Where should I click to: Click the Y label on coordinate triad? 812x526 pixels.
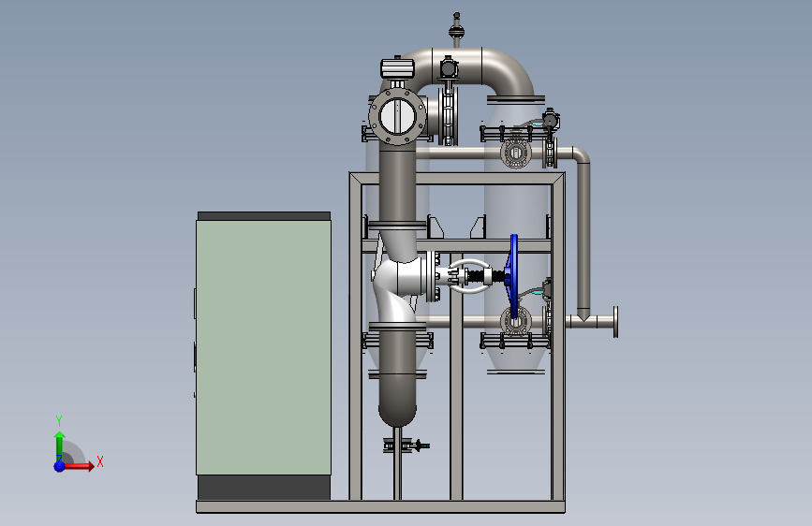click(59, 420)
